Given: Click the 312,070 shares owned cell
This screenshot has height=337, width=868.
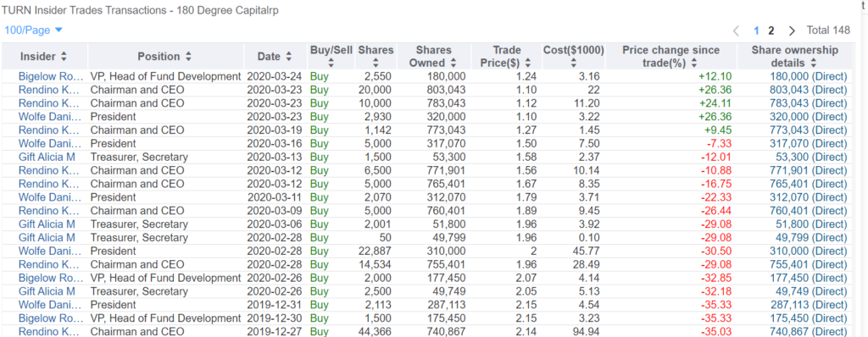Looking at the screenshot, I should 446,197.
